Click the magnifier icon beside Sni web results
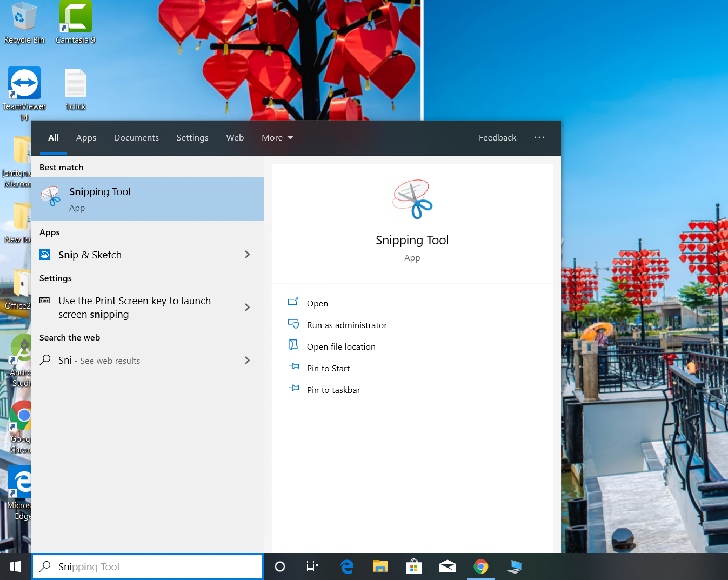The image size is (728, 580). coord(45,360)
